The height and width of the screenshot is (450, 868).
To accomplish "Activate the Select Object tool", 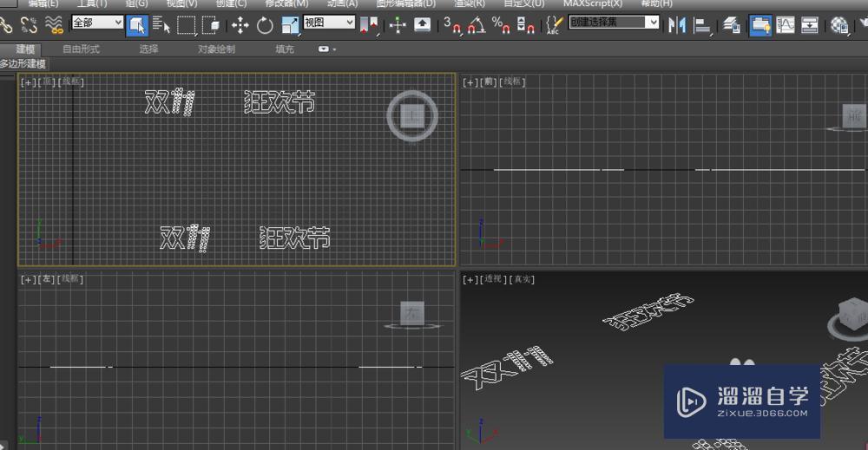I will coord(137,25).
